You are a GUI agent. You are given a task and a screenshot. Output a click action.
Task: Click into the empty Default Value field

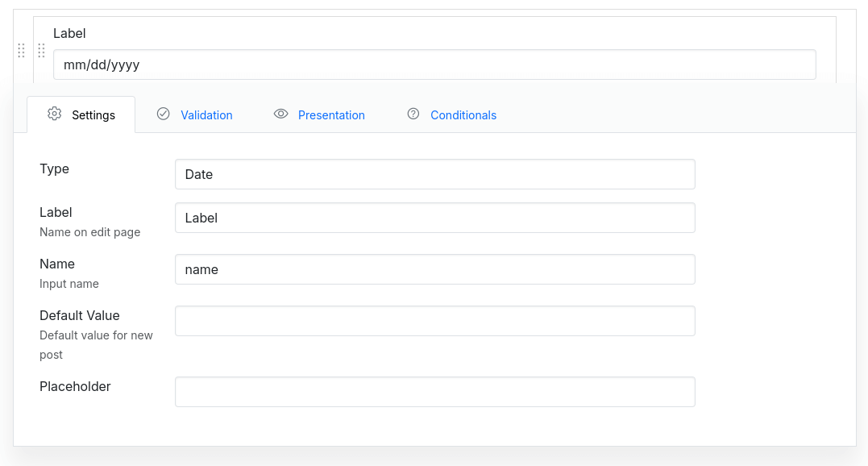point(434,321)
